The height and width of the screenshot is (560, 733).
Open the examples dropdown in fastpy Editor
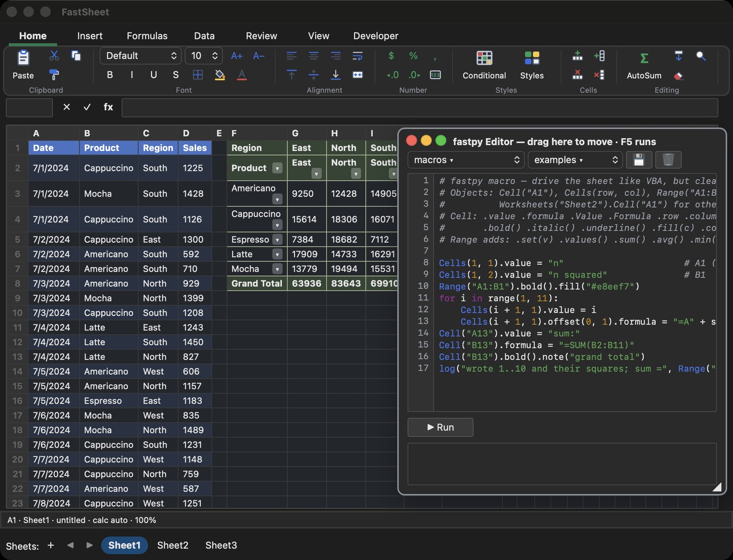575,160
